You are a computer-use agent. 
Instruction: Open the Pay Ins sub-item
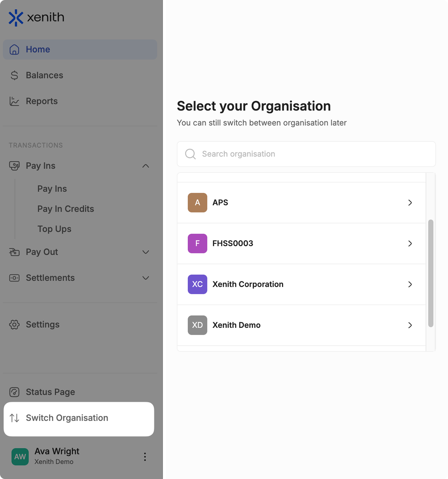click(52, 189)
